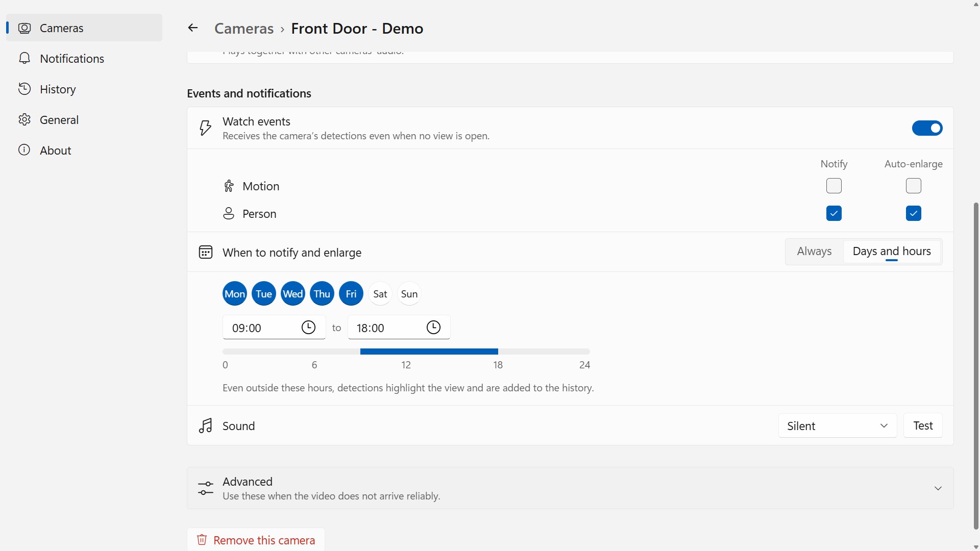Click Remove this camera button

pyautogui.click(x=256, y=540)
